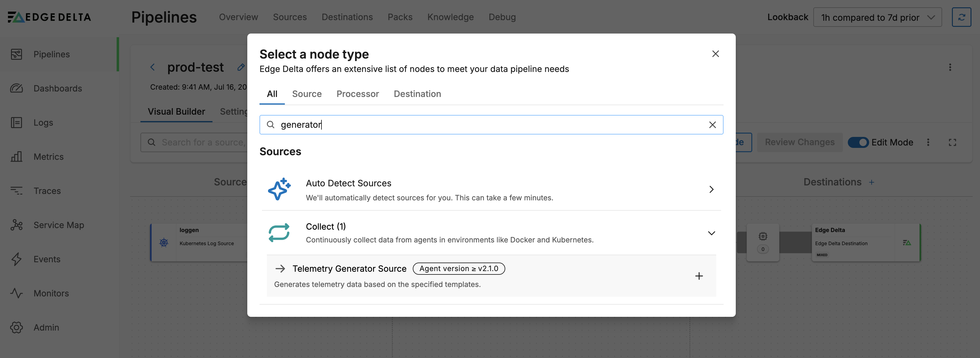Select the All tab in dialog
The image size is (980, 358).
pos(272,94)
